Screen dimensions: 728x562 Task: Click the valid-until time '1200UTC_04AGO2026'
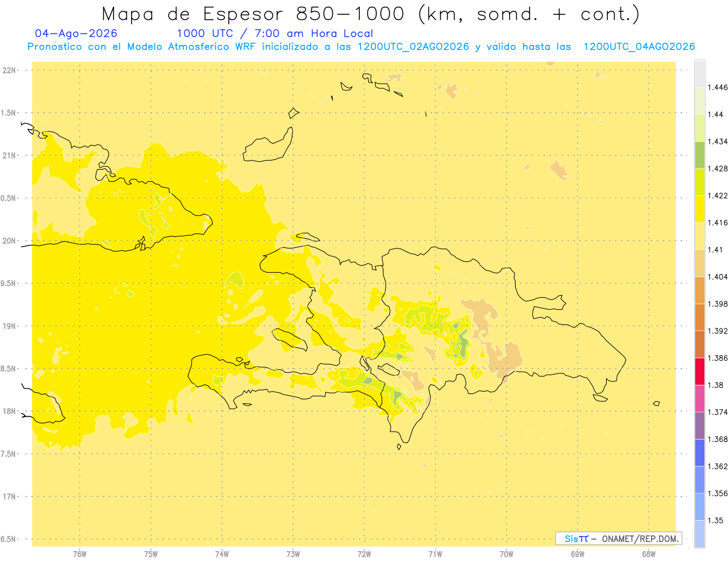[639, 47]
